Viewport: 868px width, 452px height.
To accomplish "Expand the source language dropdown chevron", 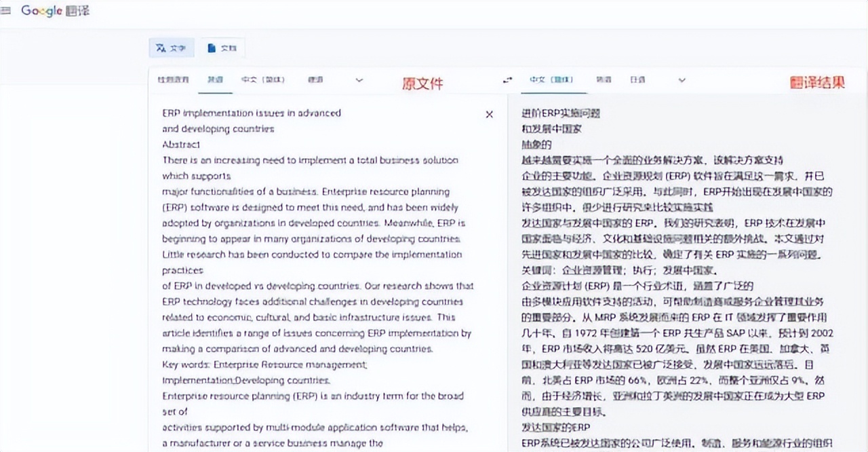I will pyautogui.click(x=359, y=79).
